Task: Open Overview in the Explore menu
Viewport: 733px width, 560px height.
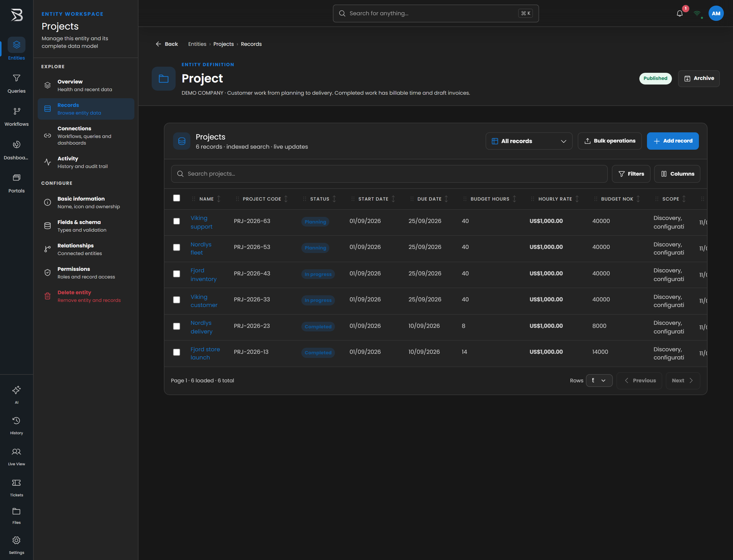Action: pyautogui.click(x=86, y=85)
